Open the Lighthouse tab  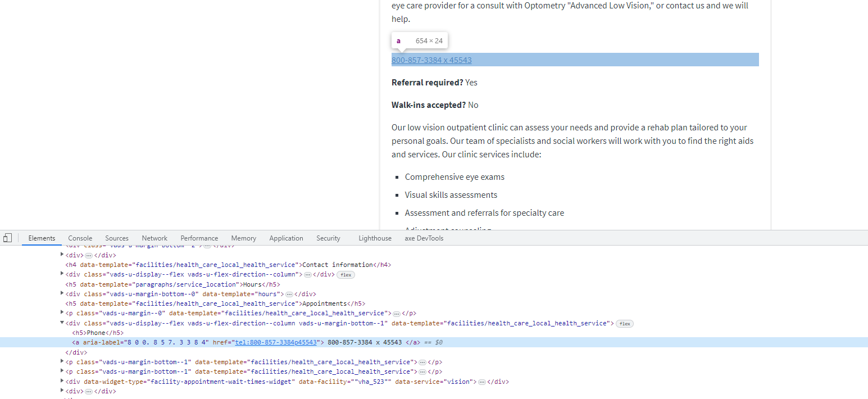(375, 238)
